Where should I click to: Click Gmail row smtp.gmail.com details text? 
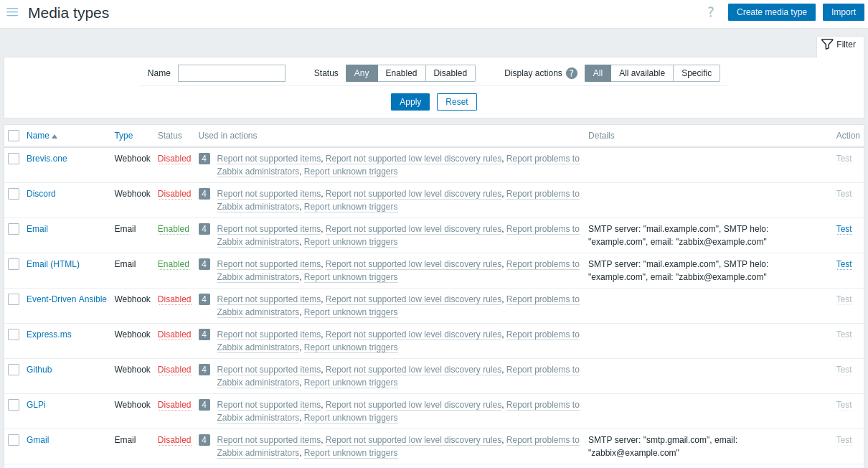pos(663,446)
